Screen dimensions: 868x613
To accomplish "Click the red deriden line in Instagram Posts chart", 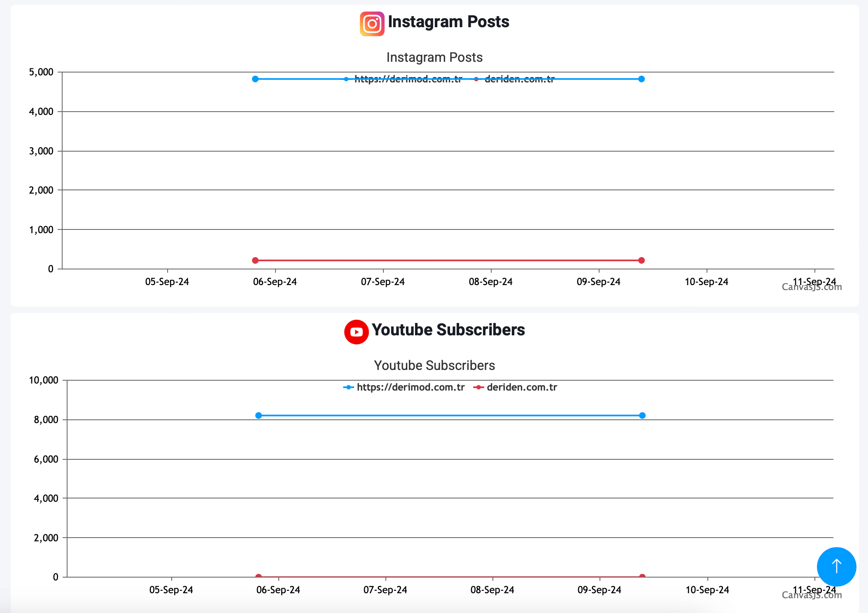I will coord(449,260).
